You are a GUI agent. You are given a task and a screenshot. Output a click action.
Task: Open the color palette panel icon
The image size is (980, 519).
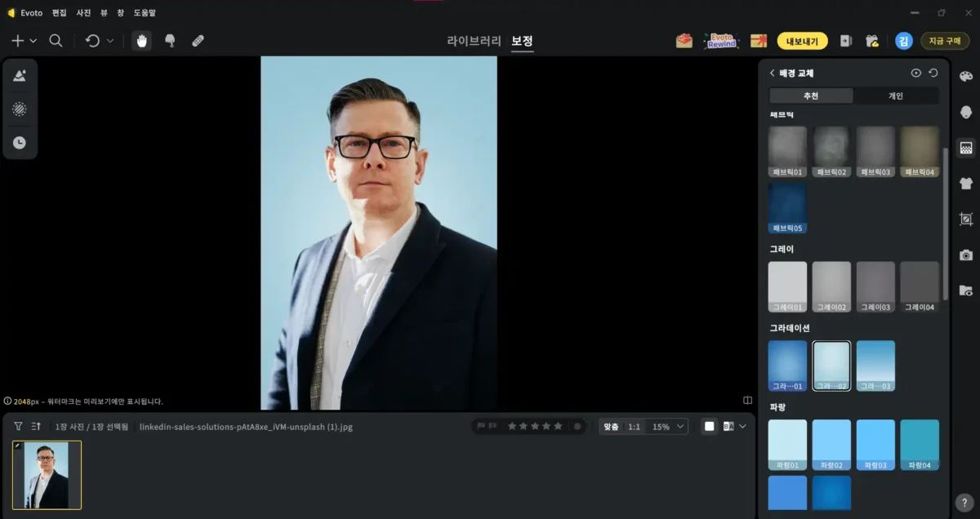966,77
